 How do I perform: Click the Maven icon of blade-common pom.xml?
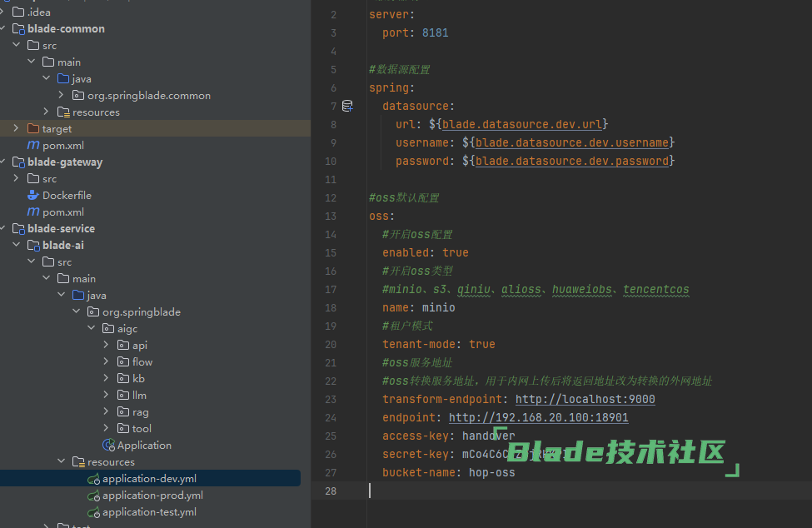(33, 145)
